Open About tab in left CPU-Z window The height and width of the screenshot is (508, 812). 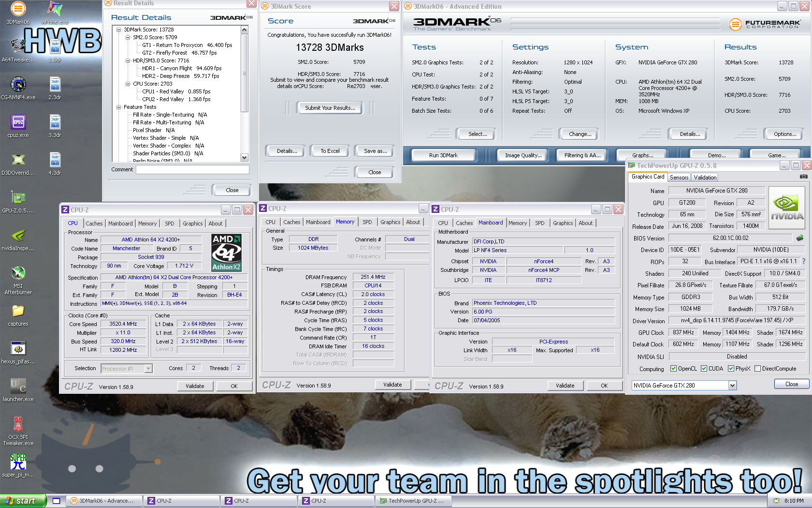216,224
